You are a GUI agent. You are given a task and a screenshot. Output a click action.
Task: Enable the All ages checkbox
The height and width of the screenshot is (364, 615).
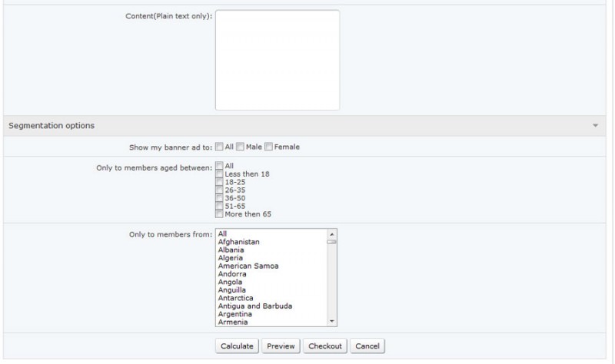(219, 165)
